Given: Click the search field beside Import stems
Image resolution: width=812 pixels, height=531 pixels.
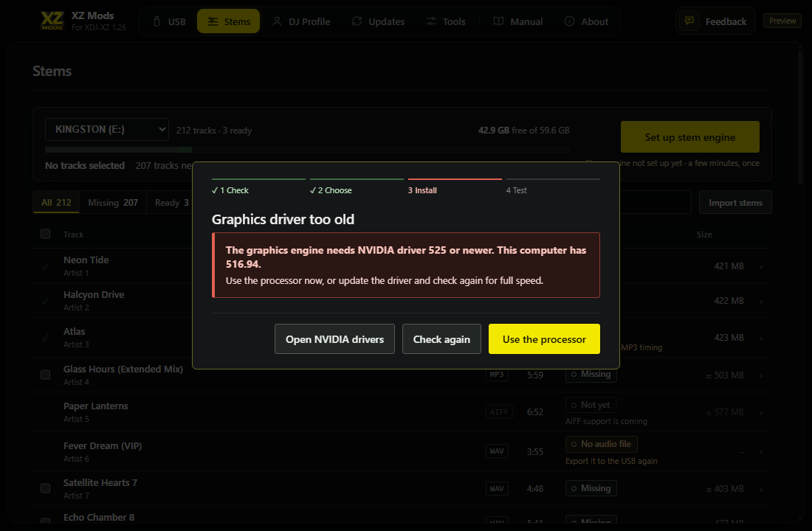Looking at the screenshot, I should (655, 202).
